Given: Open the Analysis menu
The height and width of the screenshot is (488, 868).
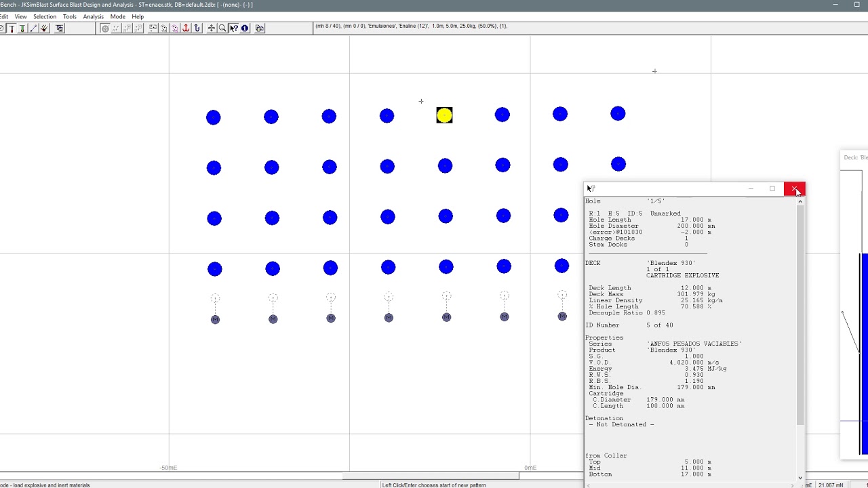Looking at the screenshot, I should (x=94, y=16).
